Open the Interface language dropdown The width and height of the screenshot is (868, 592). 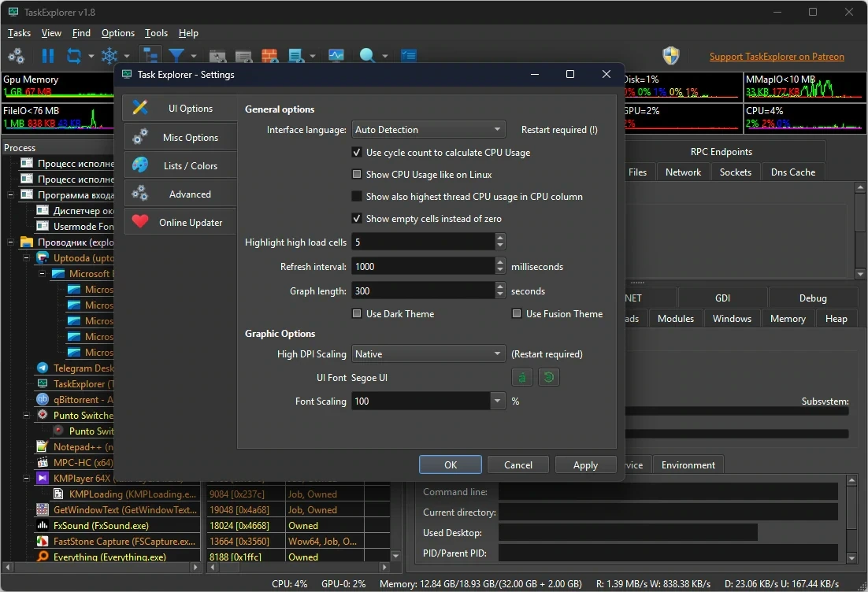(x=428, y=129)
